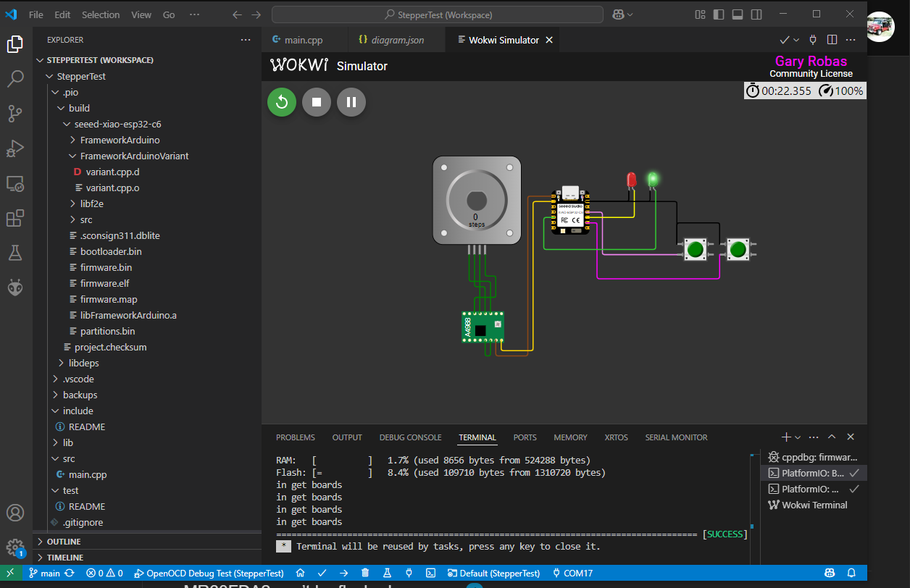
Task: Open the SERIAL MONITOR panel tab
Action: [676, 437]
